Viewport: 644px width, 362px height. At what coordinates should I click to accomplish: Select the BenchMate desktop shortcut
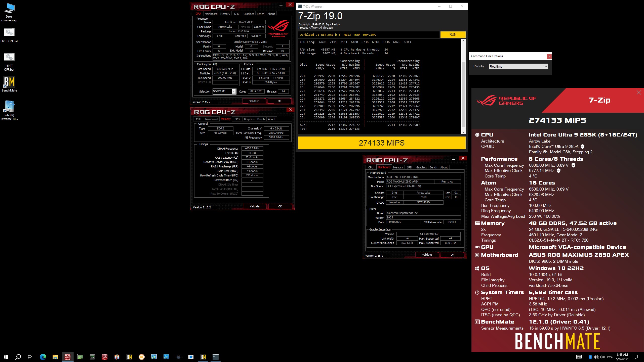[9, 84]
